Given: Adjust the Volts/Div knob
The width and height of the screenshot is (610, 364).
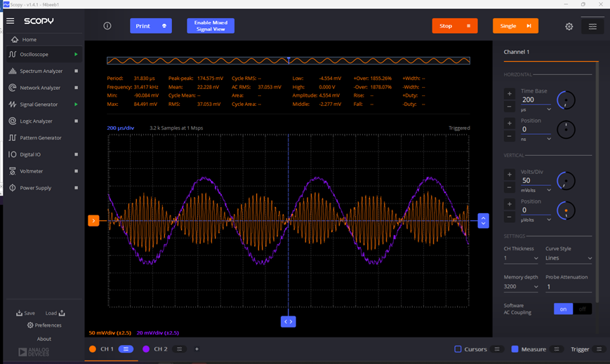Looking at the screenshot, I should tap(566, 181).
